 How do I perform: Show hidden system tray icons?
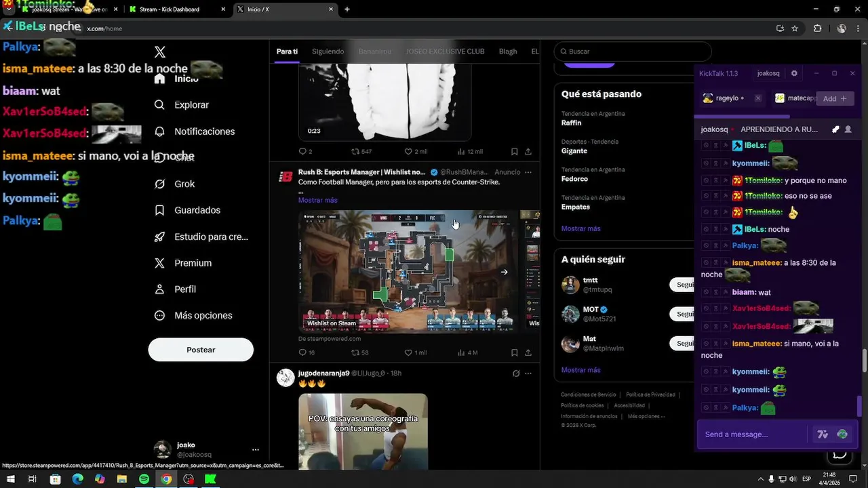click(760, 479)
